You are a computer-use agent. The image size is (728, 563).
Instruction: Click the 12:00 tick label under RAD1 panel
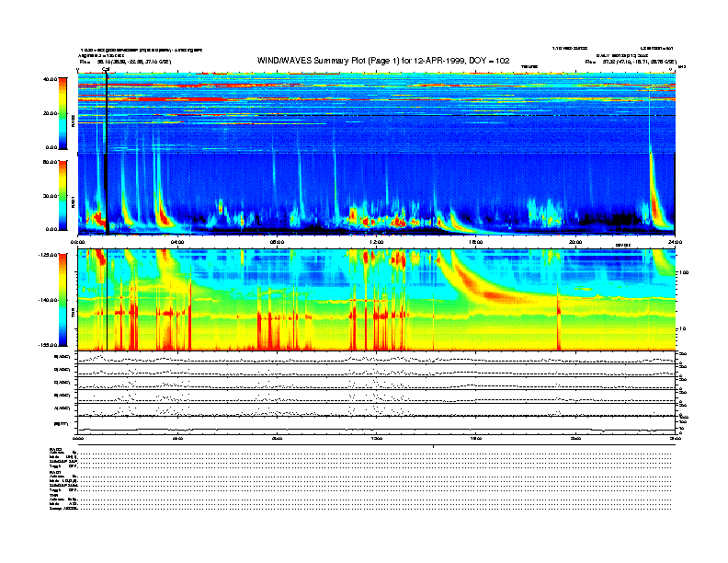point(377,242)
